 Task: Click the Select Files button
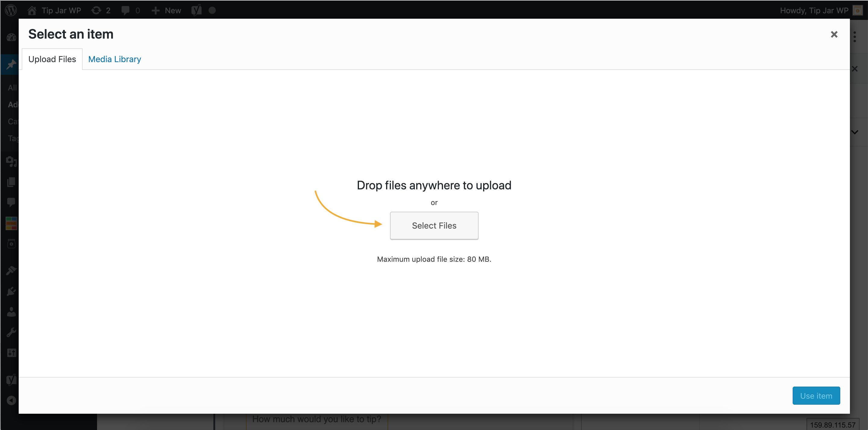434,226
